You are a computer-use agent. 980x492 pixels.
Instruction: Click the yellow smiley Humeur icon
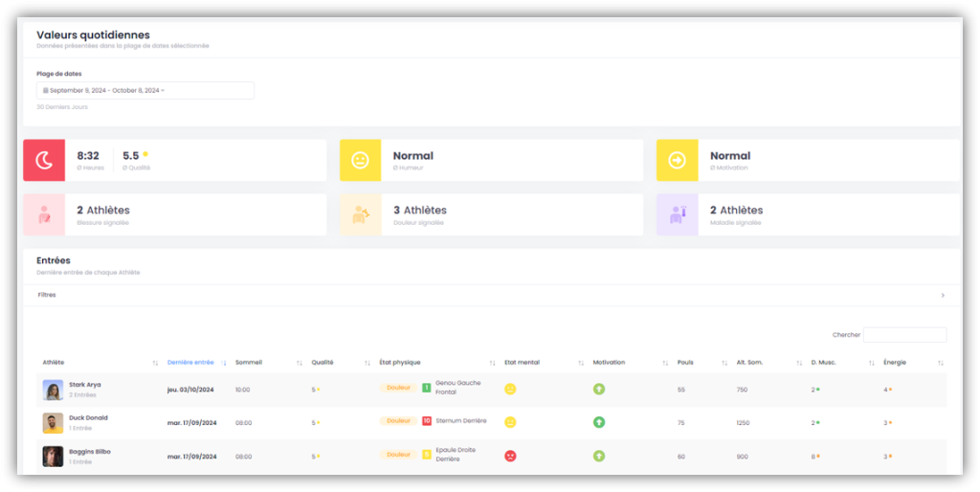(360, 161)
